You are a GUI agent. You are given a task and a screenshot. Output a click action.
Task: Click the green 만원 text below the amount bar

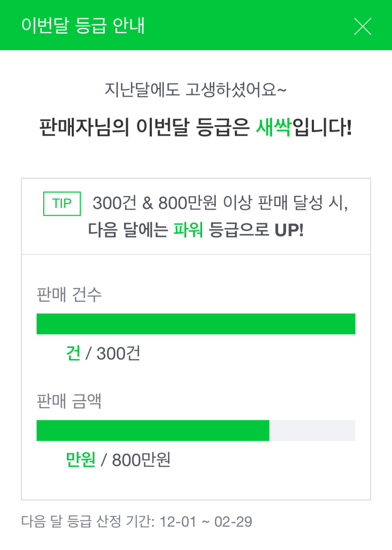point(80,460)
